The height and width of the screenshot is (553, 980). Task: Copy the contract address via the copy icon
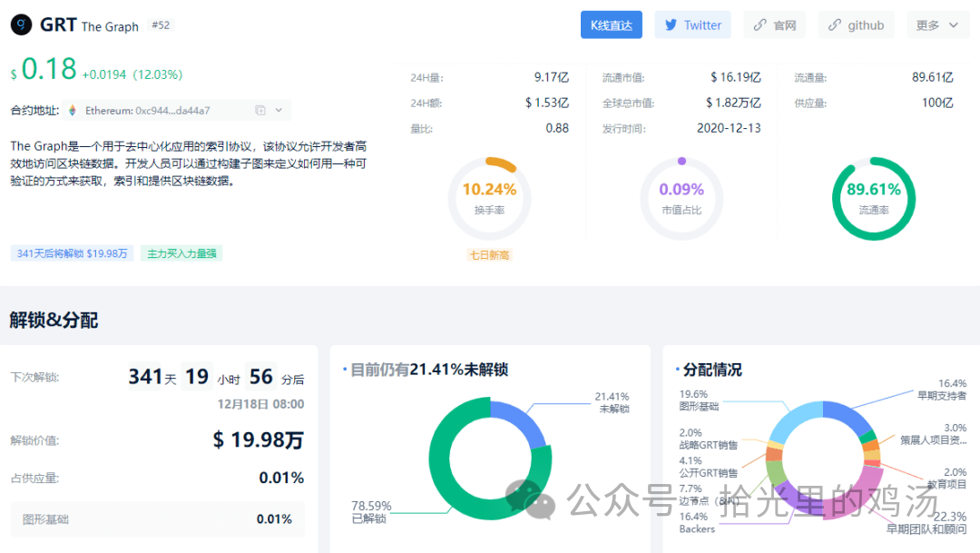pos(260,110)
